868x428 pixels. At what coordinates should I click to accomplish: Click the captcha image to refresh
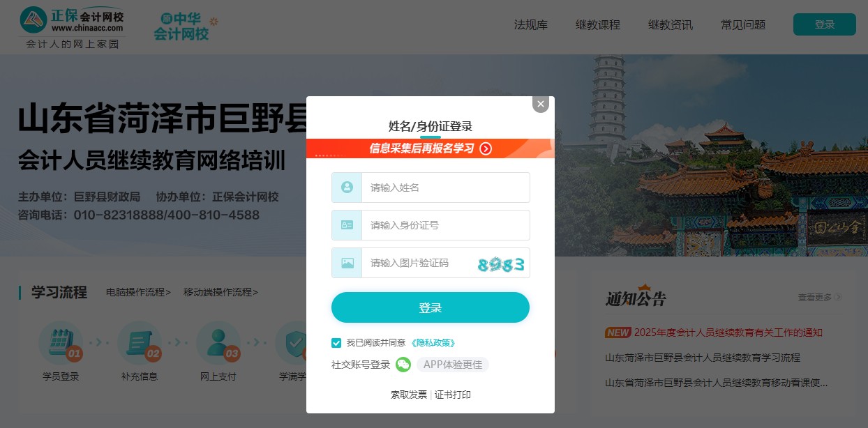[x=500, y=263]
